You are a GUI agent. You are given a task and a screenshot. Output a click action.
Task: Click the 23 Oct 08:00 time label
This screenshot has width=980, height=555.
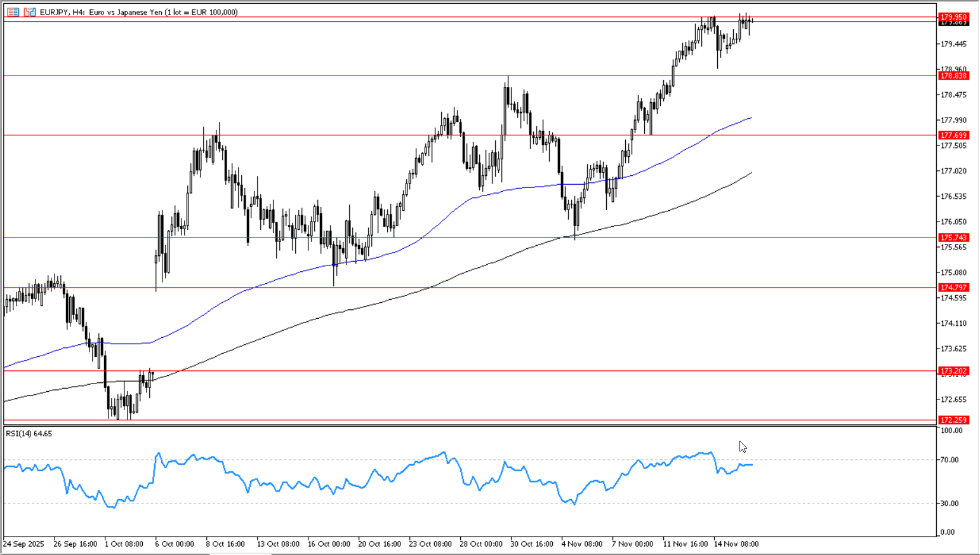tap(430, 544)
